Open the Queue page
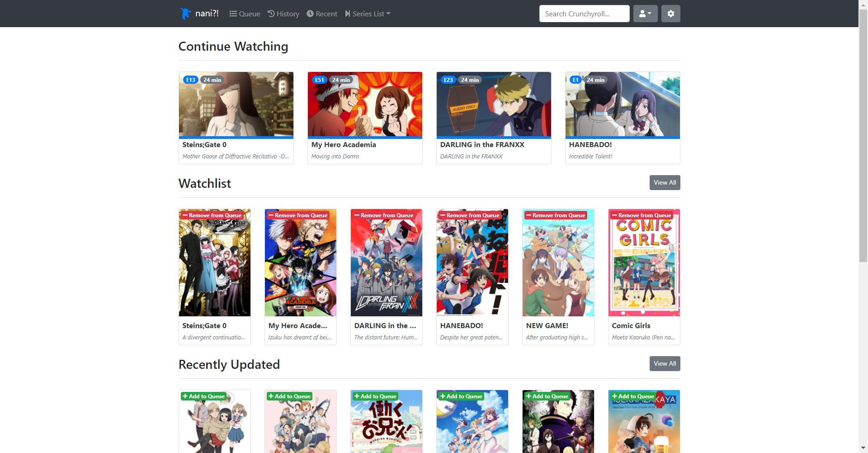The height and width of the screenshot is (453, 868). pyautogui.click(x=245, y=14)
